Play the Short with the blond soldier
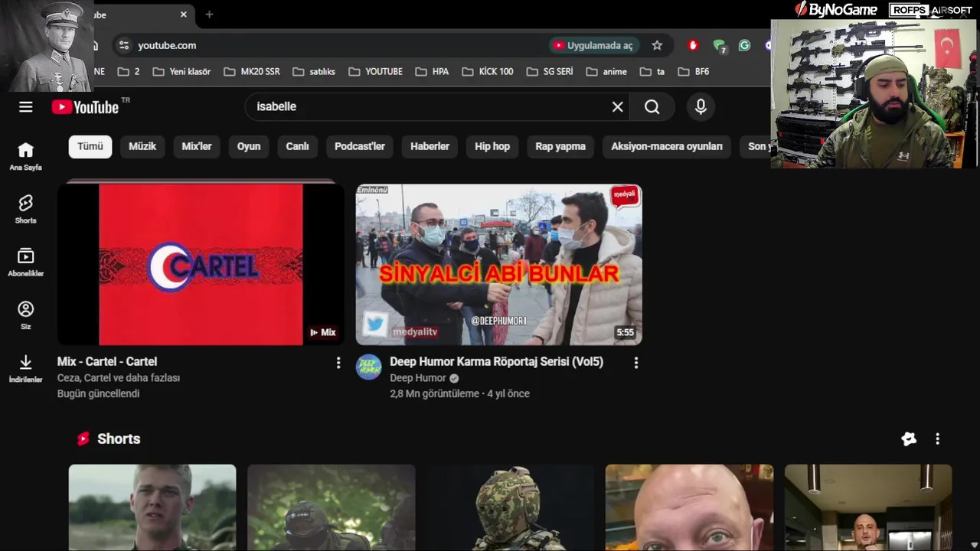The width and height of the screenshot is (980, 551). coord(152,507)
